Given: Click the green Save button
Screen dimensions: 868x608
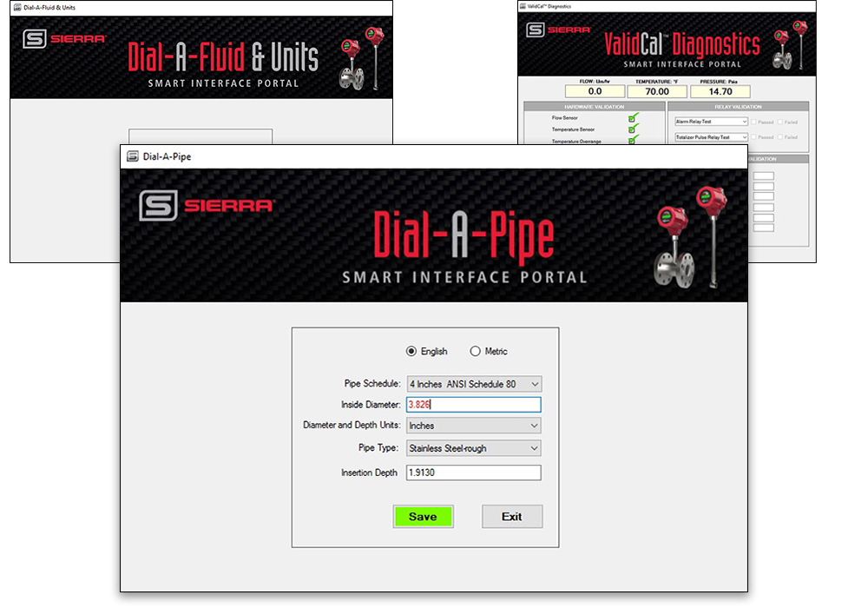Looking at the screenshot, I should 424,516.
